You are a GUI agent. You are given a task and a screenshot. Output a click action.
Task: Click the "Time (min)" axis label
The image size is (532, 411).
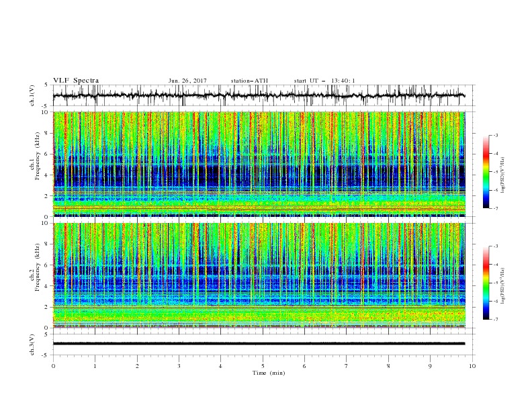269,373
